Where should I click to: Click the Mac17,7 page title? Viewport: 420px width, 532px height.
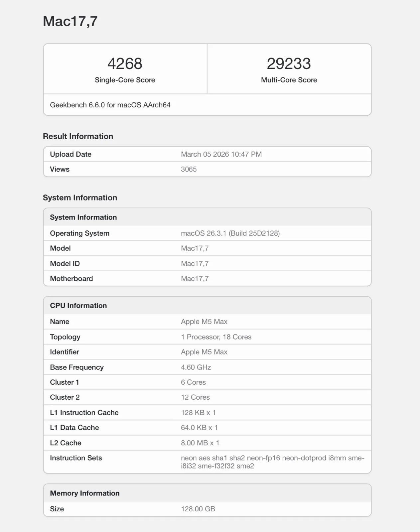(x=70, y=21)
